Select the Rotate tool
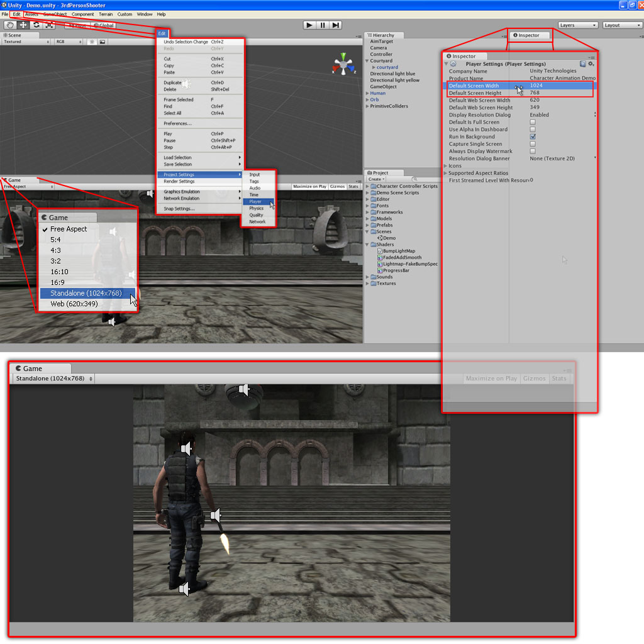The image size is (644, 644). (36, 25)
